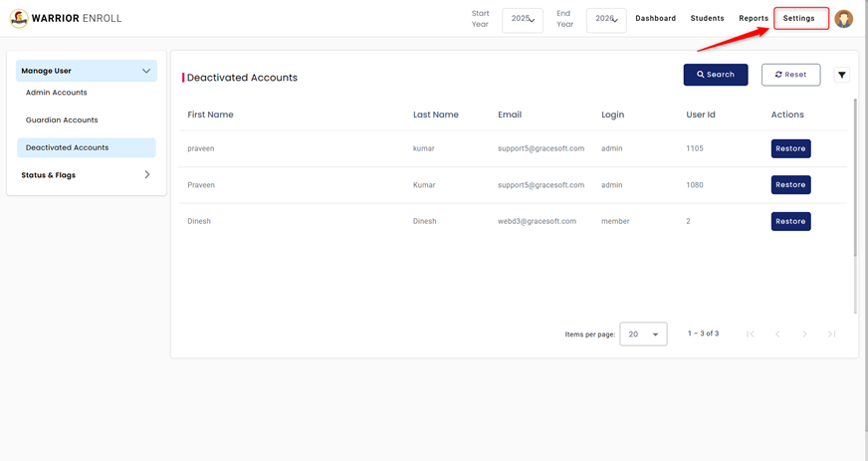The height and width of the screenshot is (461, 868).
Task: Restore the account with User Id 1105
Action: [790, 148]
